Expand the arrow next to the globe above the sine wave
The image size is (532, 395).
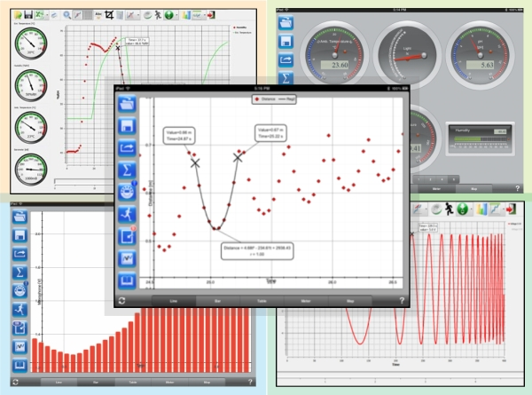[472, 209]
